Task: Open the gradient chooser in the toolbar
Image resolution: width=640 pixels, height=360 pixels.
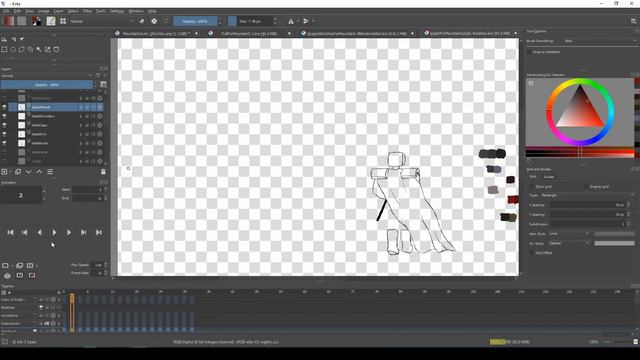Action: point(9,21)
